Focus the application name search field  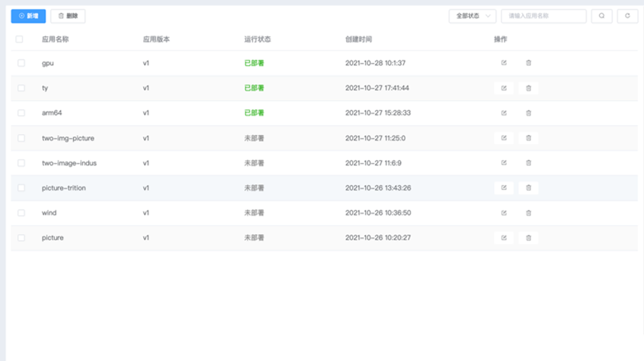tap(543, 16)
